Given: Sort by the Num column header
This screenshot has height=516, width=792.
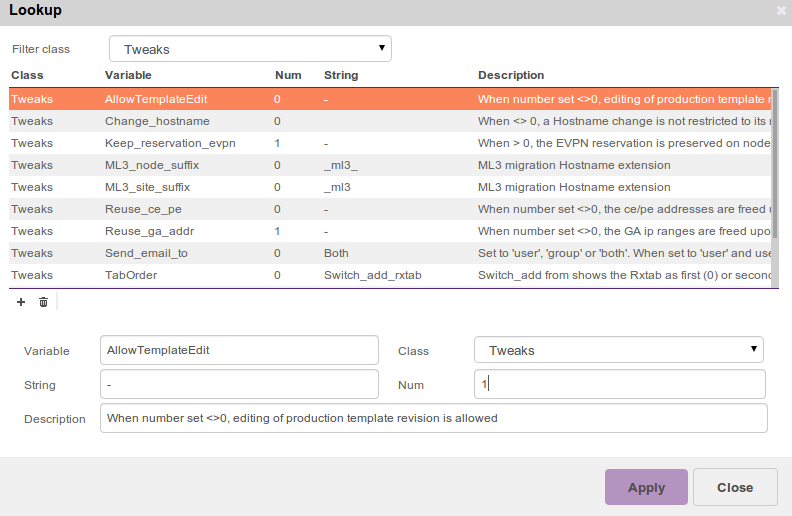Looking at the screenshot, I should 287,75.
